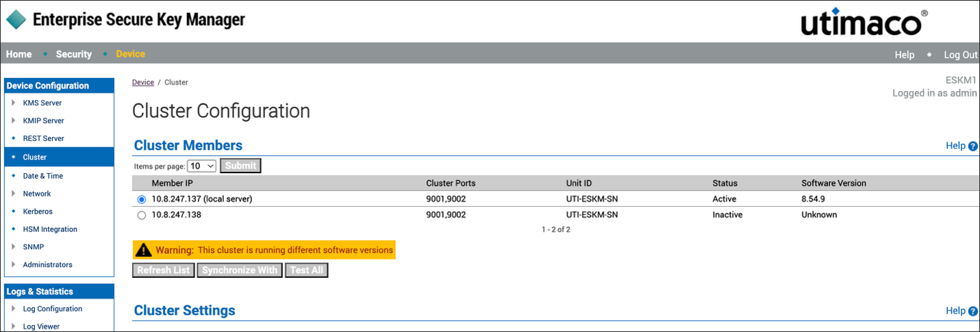Click the Cluster Settings section heading
The width and height of the screenshot is (980, 332).
tap(184, 310)
